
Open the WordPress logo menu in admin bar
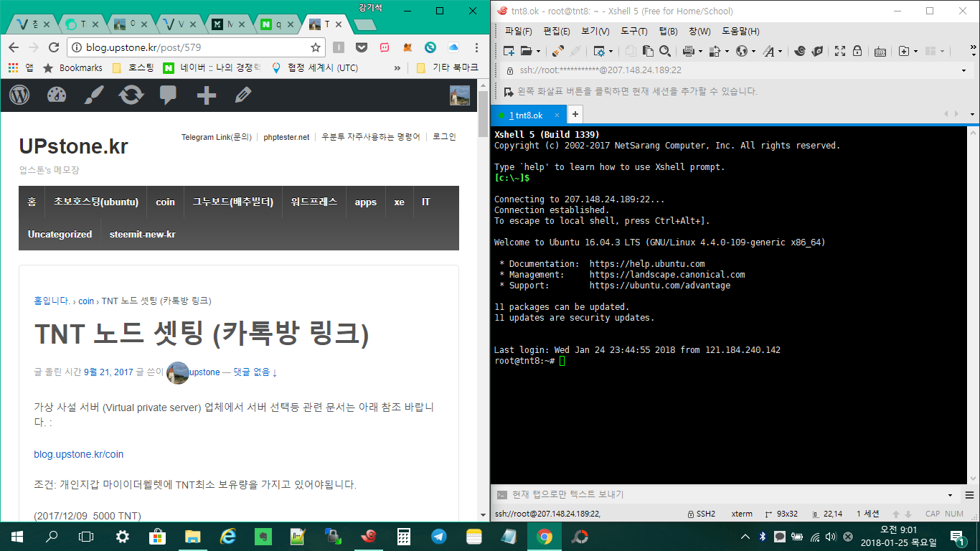coord(19,95)
